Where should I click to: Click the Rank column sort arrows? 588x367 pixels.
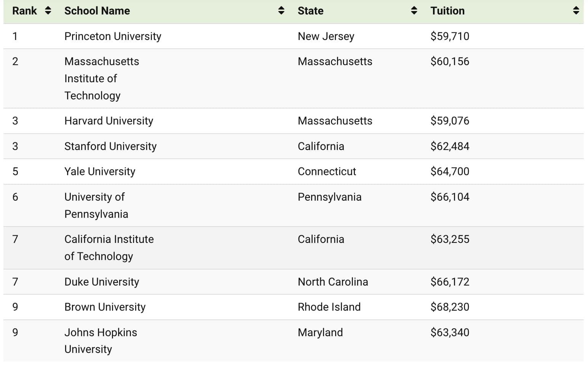tap(48, 11)
